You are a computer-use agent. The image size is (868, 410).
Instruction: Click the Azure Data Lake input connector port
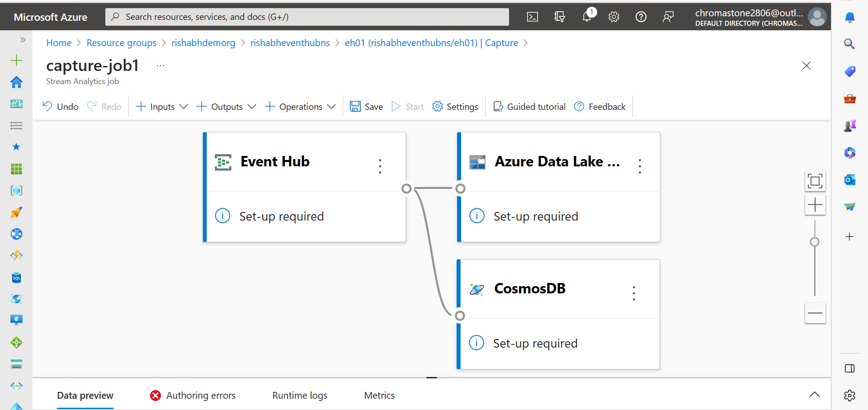point(460,189)
